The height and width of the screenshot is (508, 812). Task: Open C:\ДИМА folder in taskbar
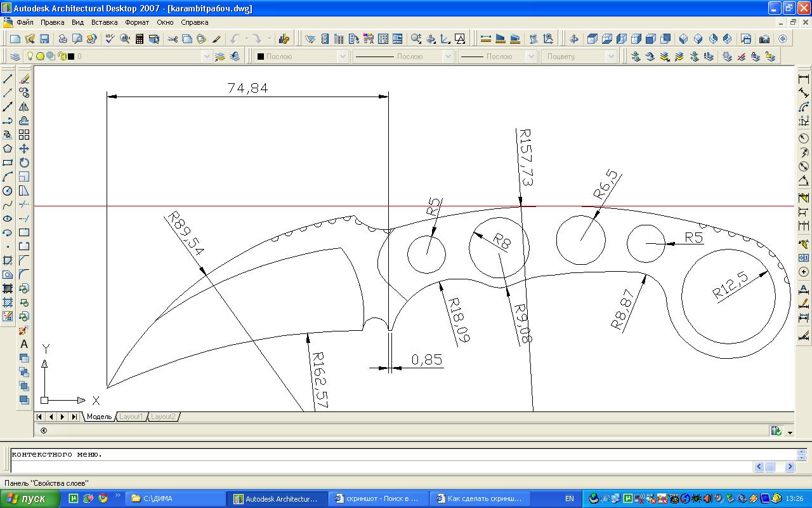(176, 498)
